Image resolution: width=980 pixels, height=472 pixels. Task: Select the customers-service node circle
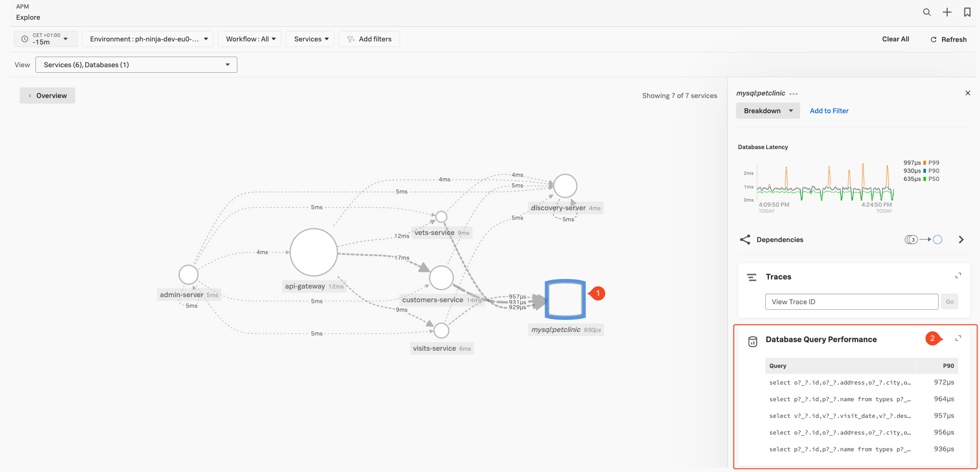click(442, 277)
